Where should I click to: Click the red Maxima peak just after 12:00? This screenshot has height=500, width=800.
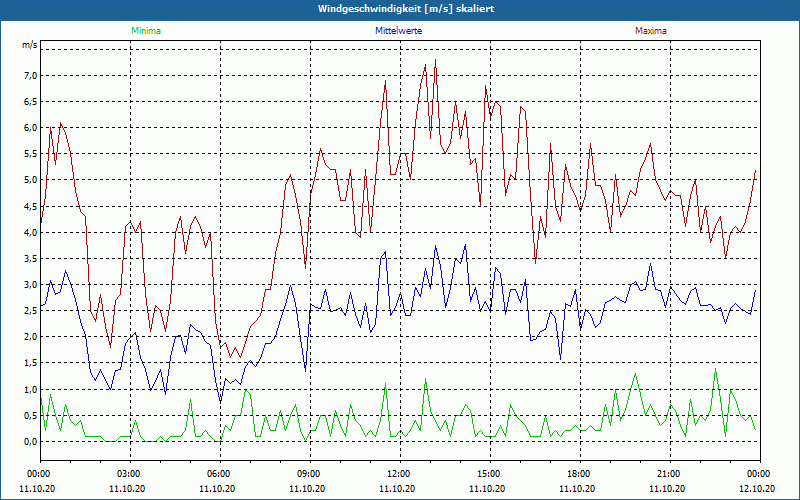coord(435,60)
